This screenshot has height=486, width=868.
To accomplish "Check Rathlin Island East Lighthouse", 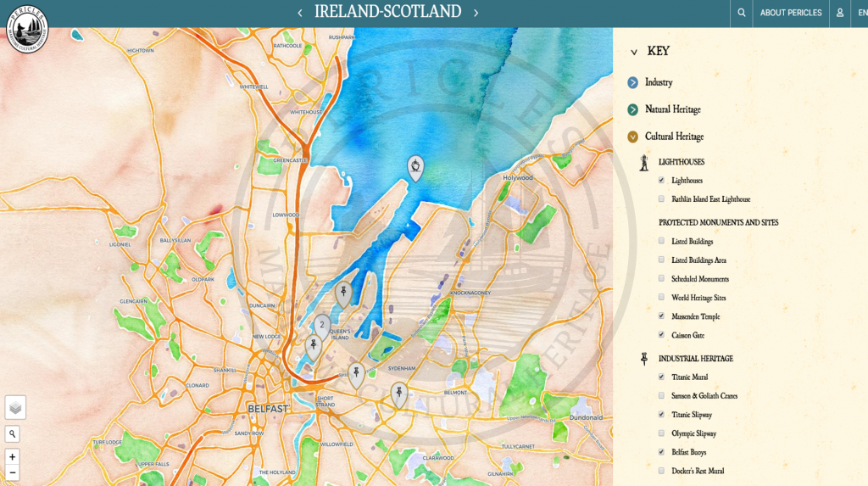I will pos(661,199).
